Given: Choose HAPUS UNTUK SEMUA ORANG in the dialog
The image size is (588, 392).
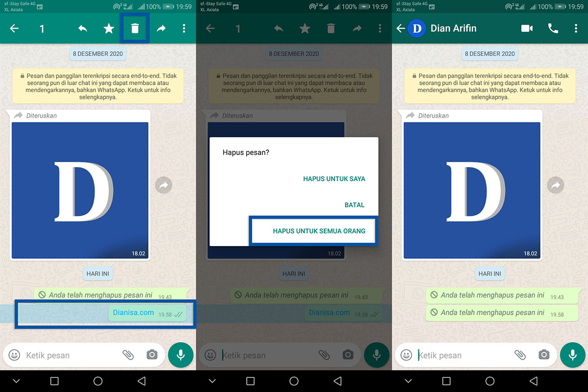Looking at the screenshot, I should pos(313,230).
